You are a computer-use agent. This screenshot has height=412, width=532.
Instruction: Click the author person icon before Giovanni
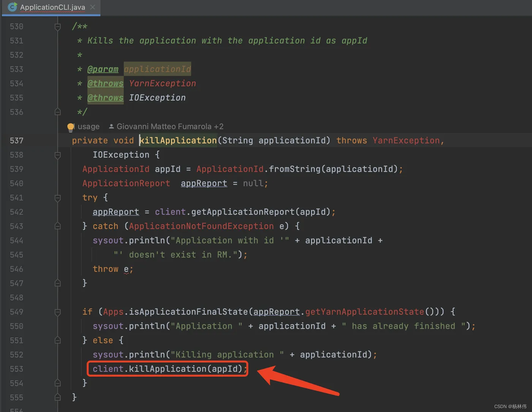pyautogui.click(x=111, y=126)
